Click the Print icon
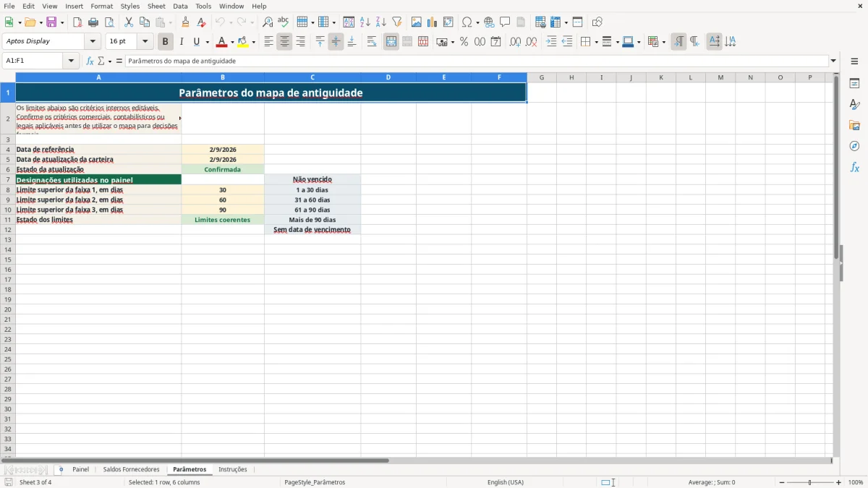 pos(93,22)
